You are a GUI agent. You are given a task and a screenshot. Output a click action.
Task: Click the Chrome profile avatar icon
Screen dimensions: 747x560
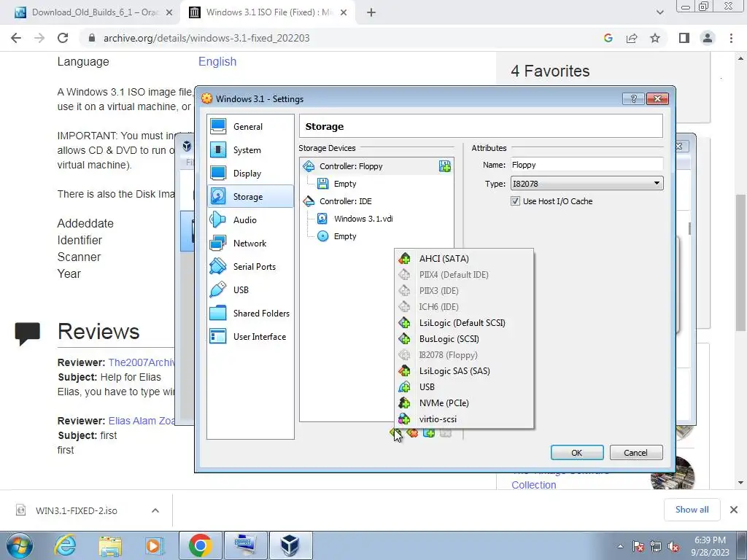708,38
